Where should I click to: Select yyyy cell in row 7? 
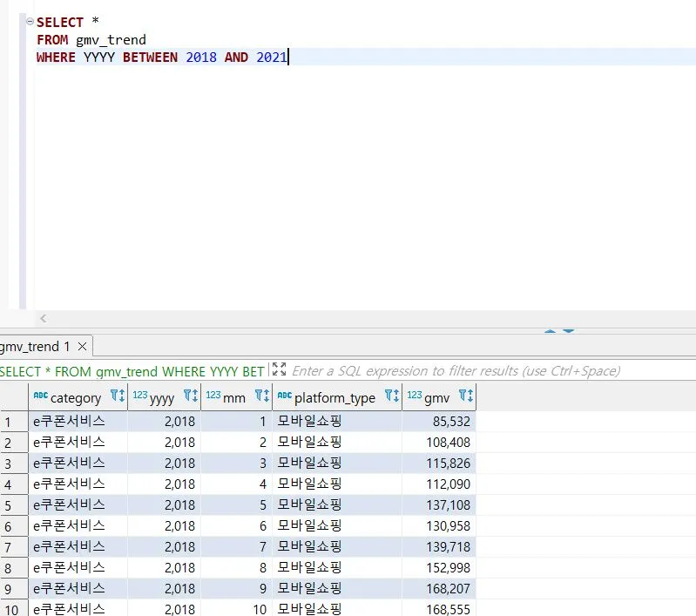(165, 546)
